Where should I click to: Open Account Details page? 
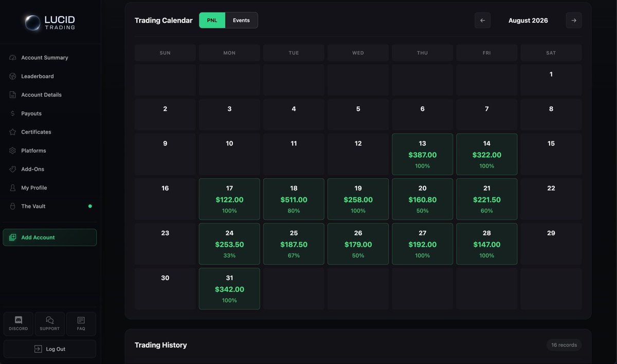pyautogui.click(x=50, y=95)
